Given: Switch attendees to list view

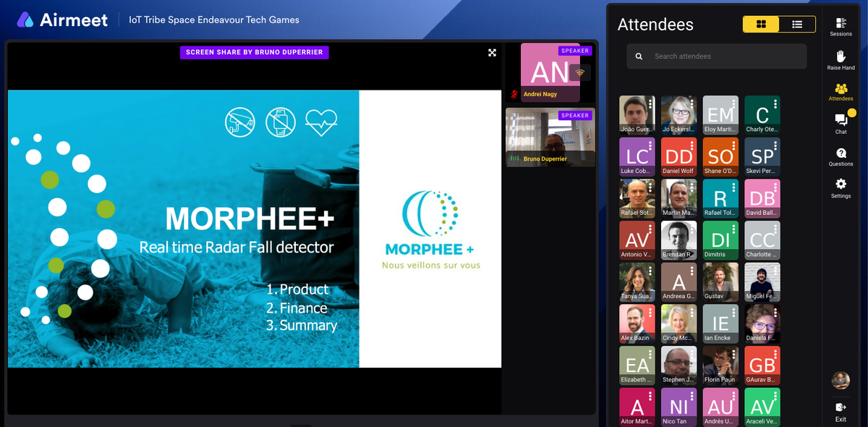Looking at the screenshot, I should tap(797, 24).
